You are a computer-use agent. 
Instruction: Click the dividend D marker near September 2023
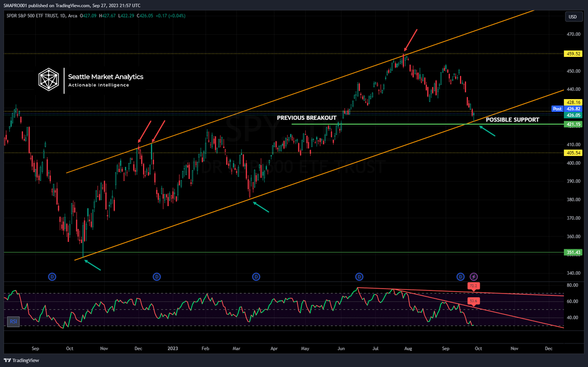460,277
